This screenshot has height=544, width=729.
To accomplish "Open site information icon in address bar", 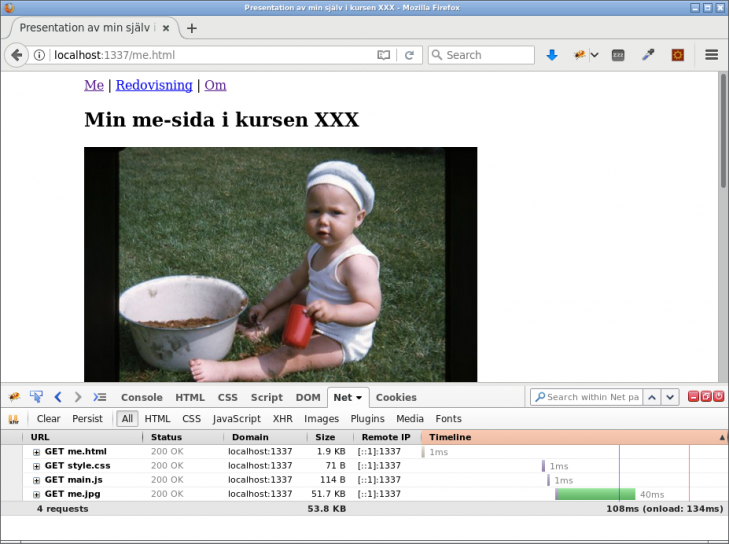I will (x=40, y=55).
